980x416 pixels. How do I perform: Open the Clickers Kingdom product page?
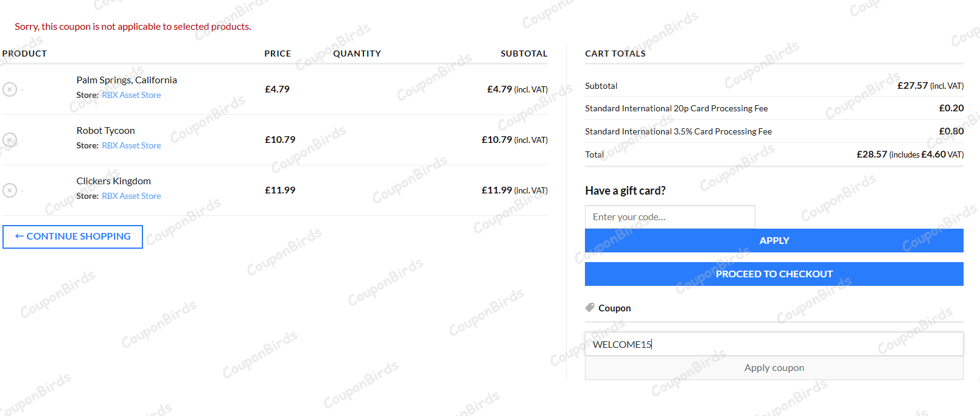point(113,181)
